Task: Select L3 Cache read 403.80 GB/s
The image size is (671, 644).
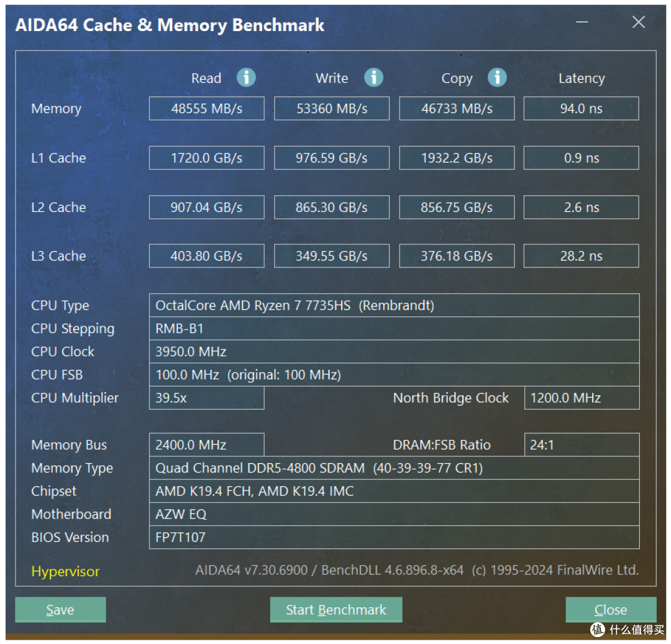Action: click(x=207, y=256)
